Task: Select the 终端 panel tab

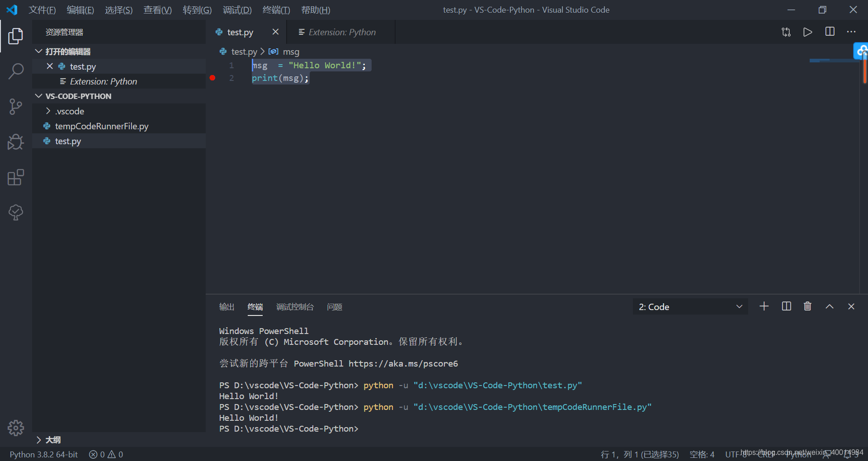Action: coord(255,307)
